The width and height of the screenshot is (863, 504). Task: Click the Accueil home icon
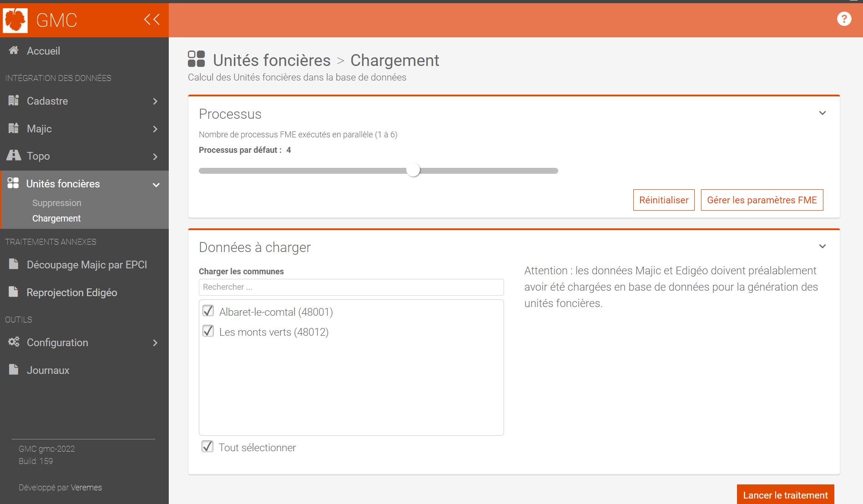(x=14, y=50)
